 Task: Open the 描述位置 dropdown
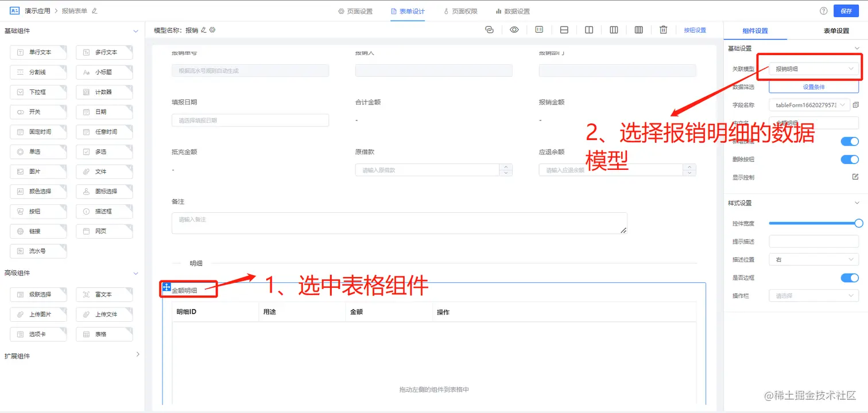click(814, 260)
